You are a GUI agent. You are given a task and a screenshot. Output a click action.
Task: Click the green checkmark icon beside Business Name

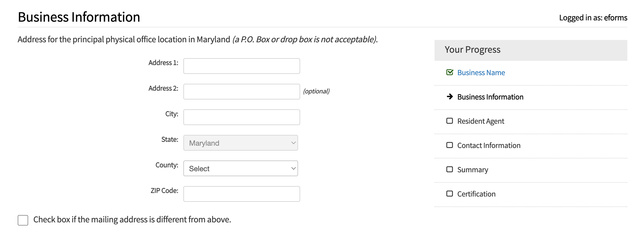450,72
